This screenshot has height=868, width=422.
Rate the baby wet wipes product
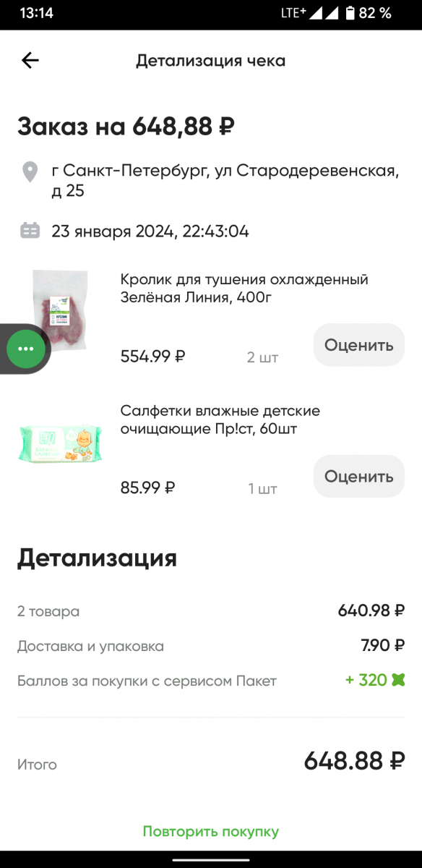pyautogui.click(x=358, y=476)
